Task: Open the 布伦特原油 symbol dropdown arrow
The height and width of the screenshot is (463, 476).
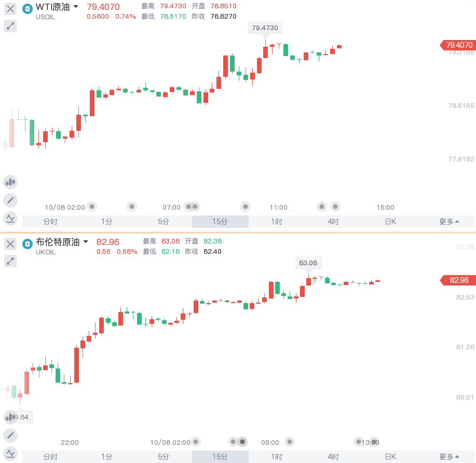Action: pos(86,242)
